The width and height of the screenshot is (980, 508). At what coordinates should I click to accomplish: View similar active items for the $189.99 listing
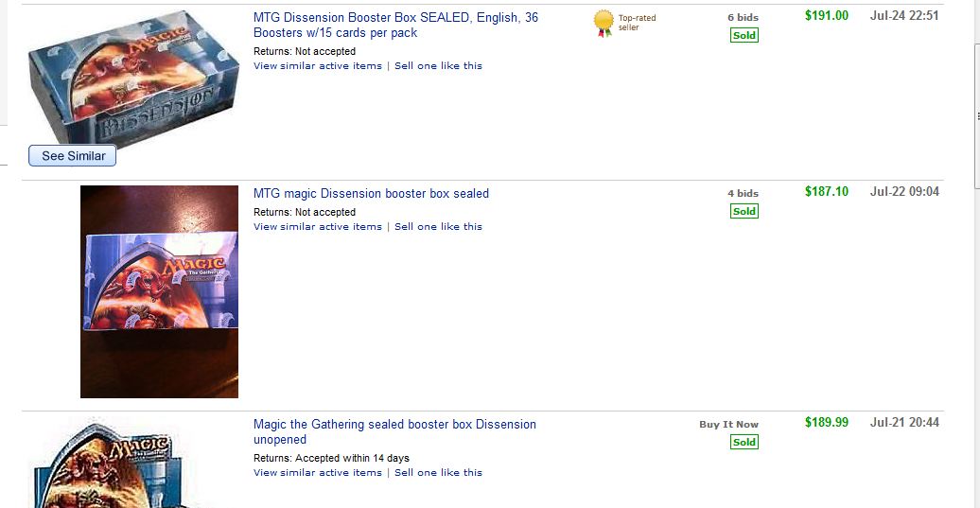[x=317, y=473]
